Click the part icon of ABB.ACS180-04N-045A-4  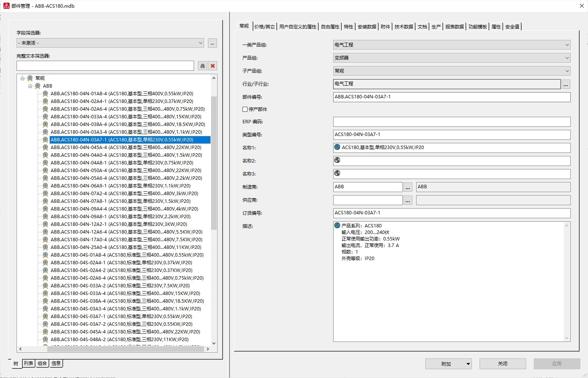click(45, 147)
